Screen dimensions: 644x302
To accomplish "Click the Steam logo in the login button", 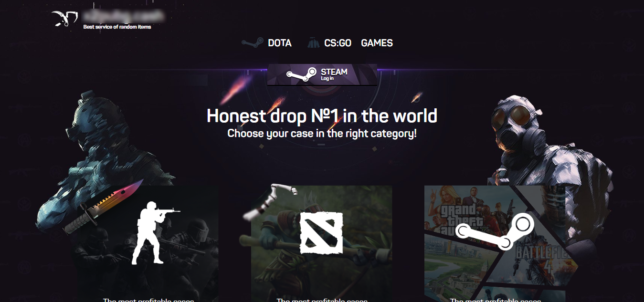I will tap(301, 74).
